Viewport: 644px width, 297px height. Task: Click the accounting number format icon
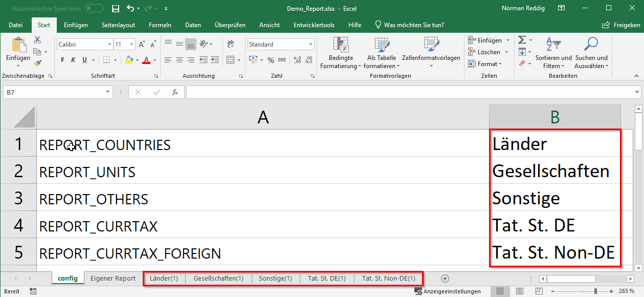253,60
